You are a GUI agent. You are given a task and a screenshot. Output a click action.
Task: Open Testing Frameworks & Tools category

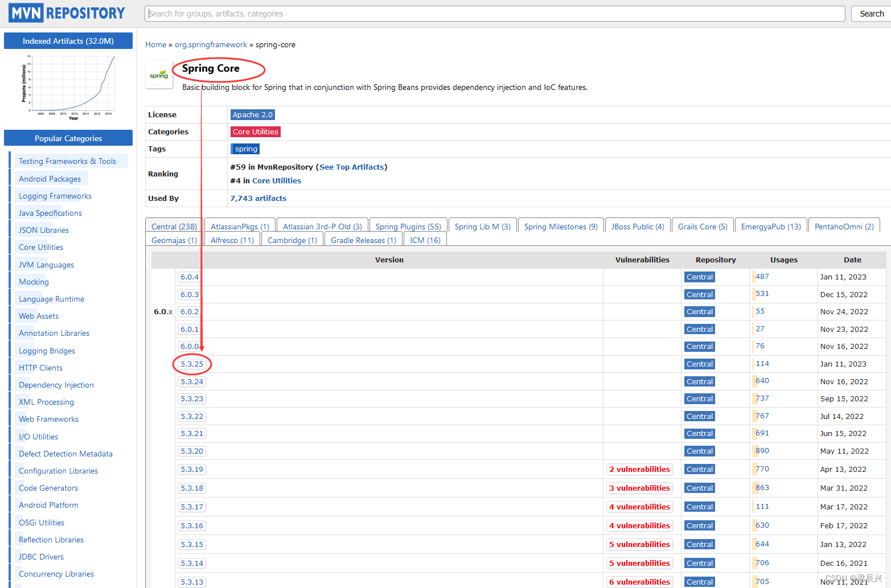pyautogui.click(x=67, y=161)
